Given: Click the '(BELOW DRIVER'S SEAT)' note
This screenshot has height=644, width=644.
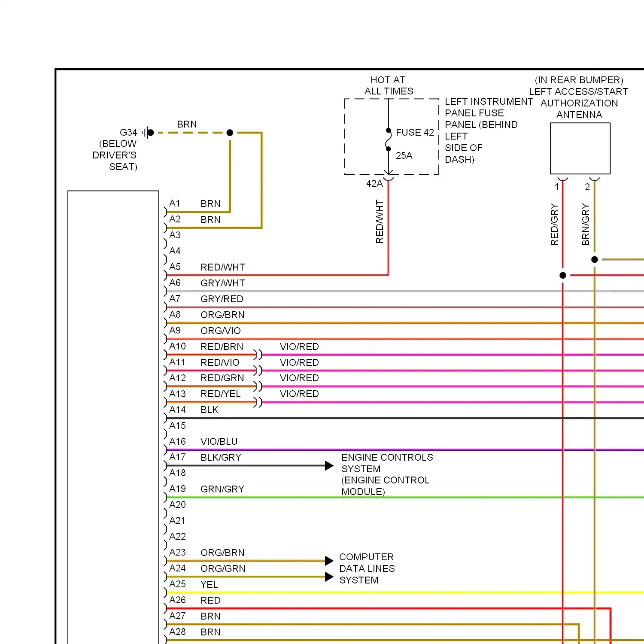Looking at the screenshot, I should point(115,155).
